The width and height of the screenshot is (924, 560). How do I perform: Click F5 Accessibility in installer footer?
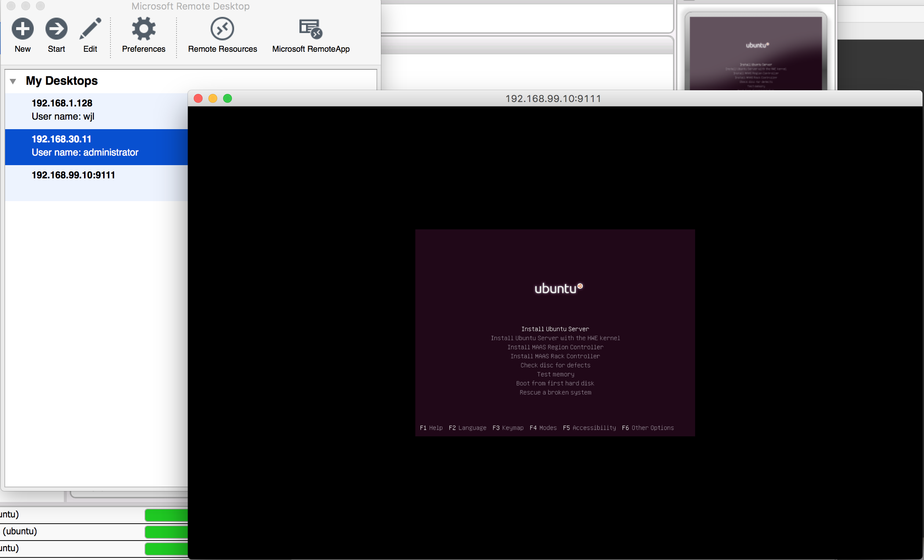point(589,428)
